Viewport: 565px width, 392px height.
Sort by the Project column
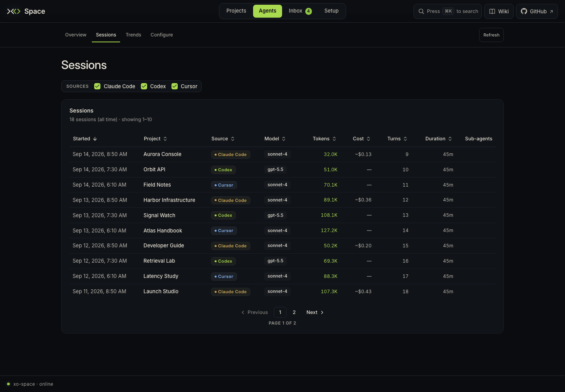pyautogui.click(x=155, y=139)
